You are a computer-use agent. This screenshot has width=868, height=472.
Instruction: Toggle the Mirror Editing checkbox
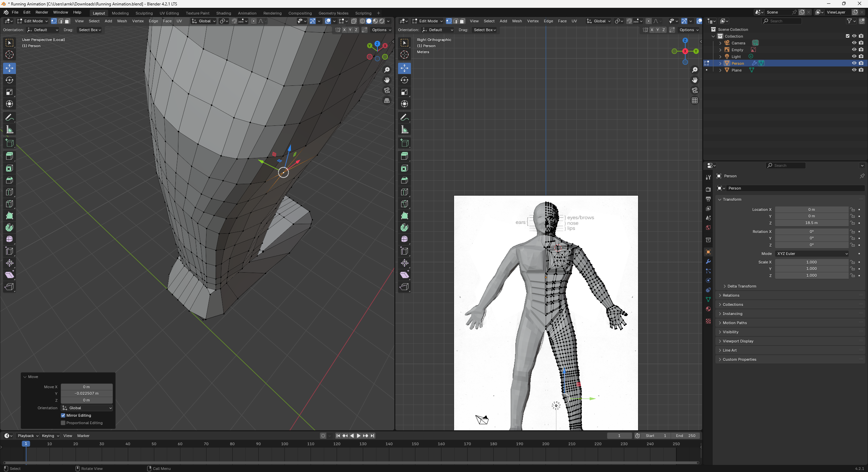coord(63,415)
